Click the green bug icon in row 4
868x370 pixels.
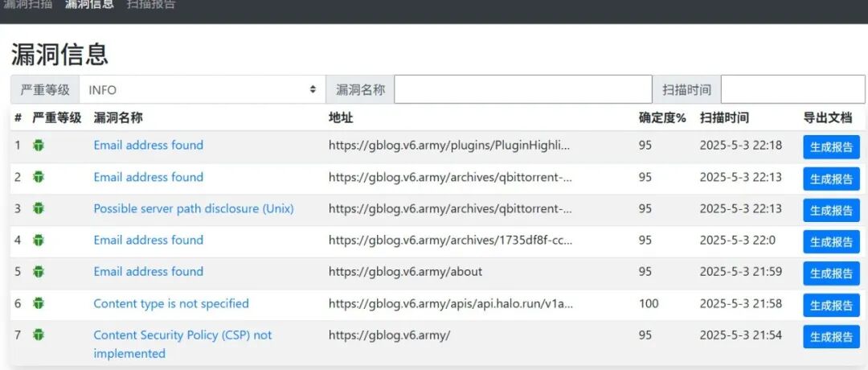tap(39, 240)
